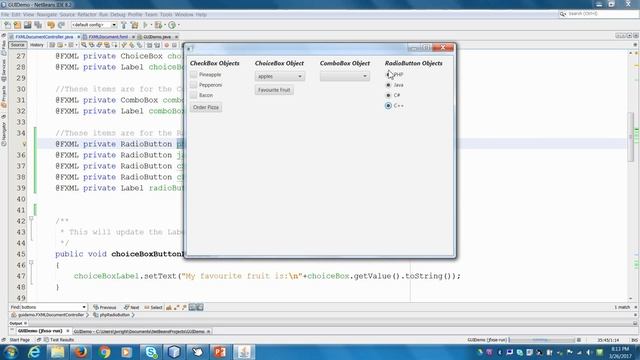The width and height of the screenshot is (640, 360).
Task: Open Skype from the taskbar
Action: [151, 352]
